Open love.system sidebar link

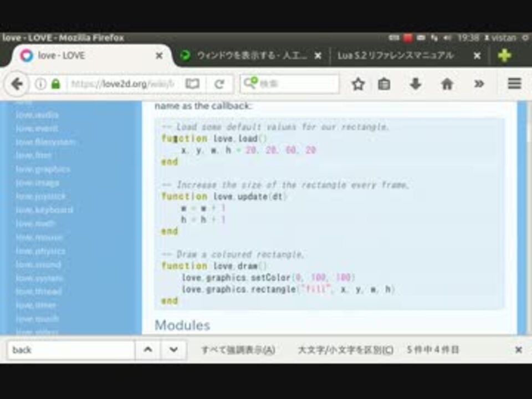39,278
